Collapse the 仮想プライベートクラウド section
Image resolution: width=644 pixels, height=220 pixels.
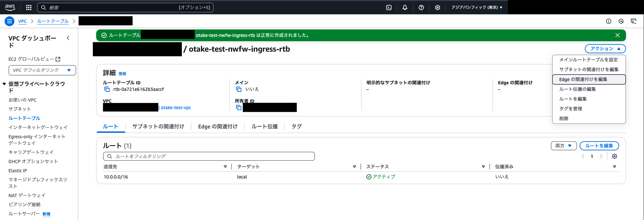coord(4,84)
